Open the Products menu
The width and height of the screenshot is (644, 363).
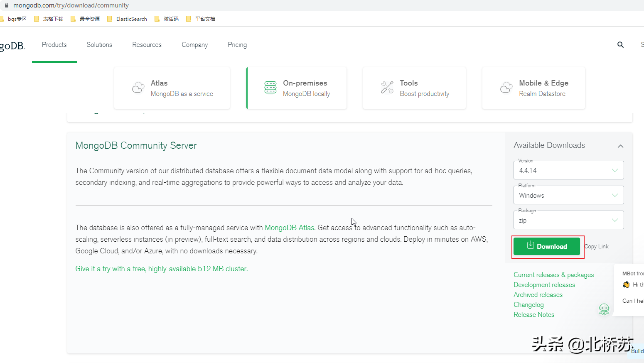[54, 44]
